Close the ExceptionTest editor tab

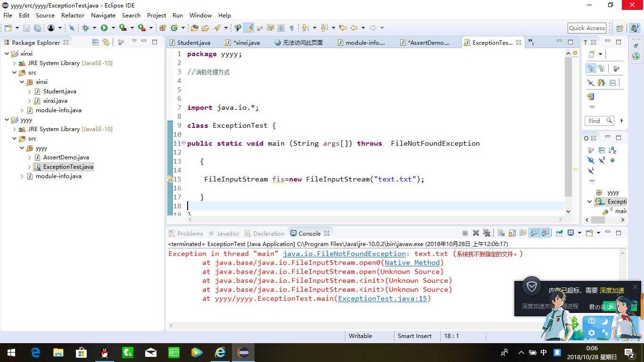(x=519, y=42)
